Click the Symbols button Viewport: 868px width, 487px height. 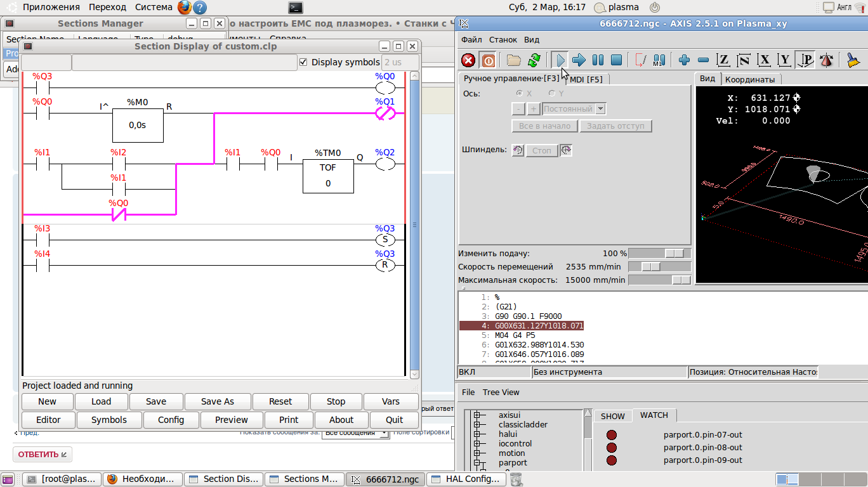[x=109, y=420]
